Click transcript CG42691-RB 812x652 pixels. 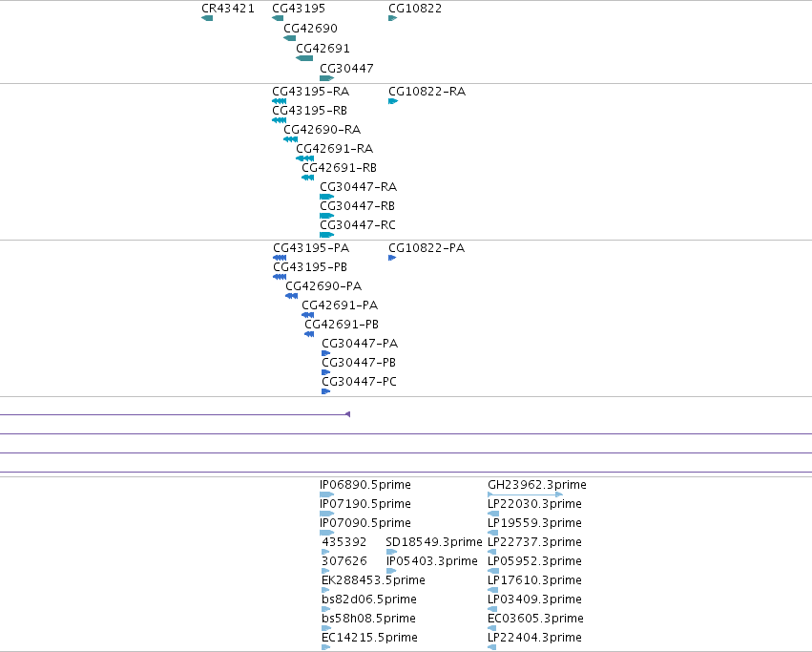(x=307, y=178)
